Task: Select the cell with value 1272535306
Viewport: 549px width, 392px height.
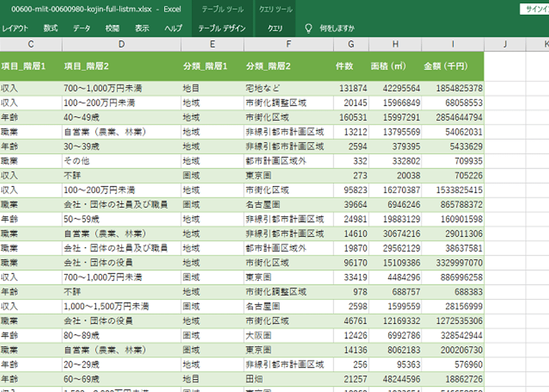Action: 453,321
